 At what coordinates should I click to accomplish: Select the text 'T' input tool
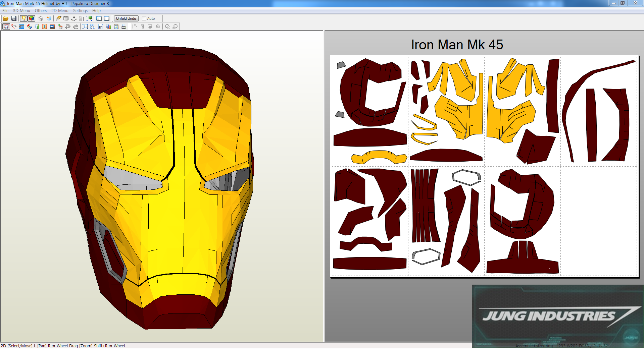pos(45,26)
